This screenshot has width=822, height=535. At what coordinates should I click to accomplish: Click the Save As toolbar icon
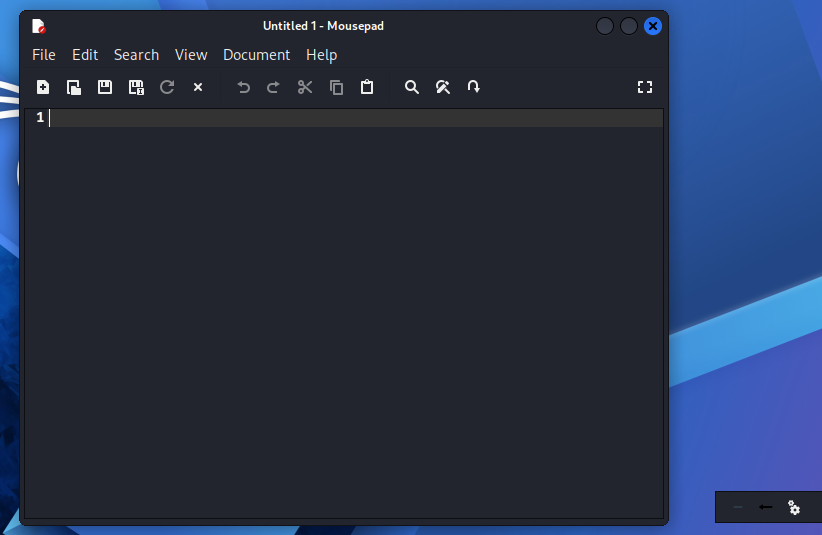[136, 87]
